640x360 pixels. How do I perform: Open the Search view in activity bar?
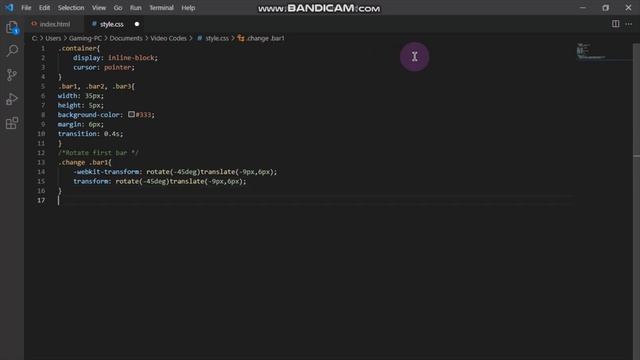[x=12, y=51]
